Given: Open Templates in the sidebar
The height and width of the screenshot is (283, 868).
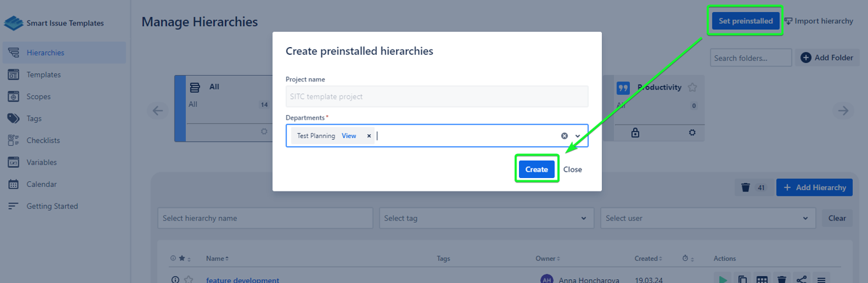Looking at the screenshot, I should coord(43,75).
